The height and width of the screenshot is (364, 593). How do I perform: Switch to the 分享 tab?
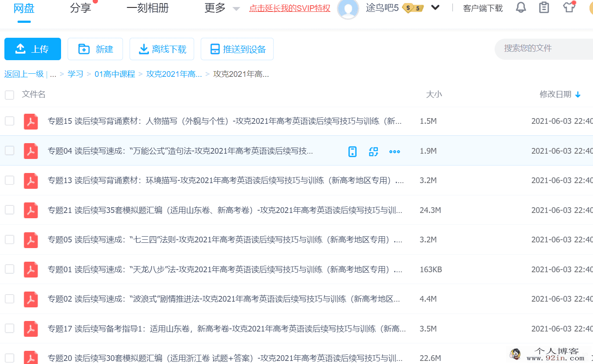80,8
